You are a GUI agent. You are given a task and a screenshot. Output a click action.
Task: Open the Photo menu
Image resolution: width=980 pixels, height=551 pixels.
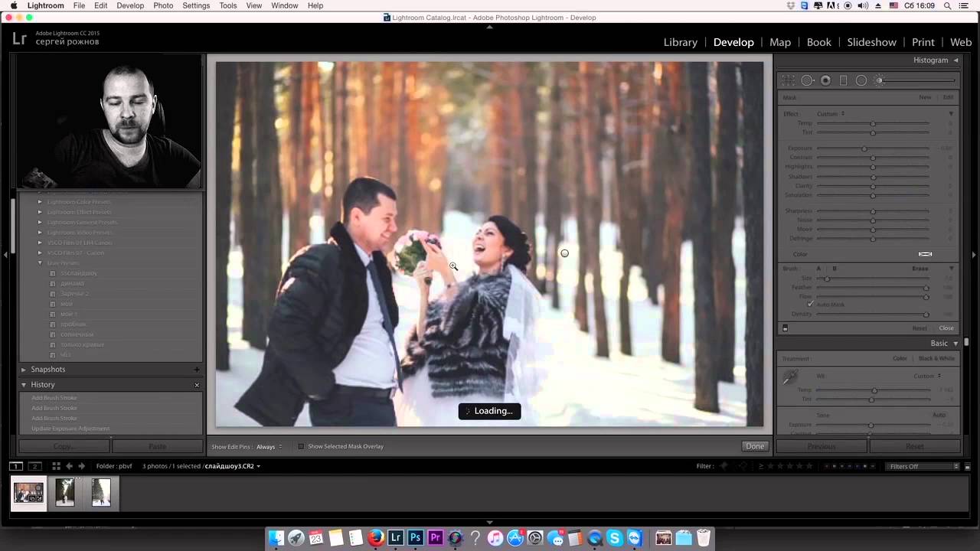[x=163, y=5]
